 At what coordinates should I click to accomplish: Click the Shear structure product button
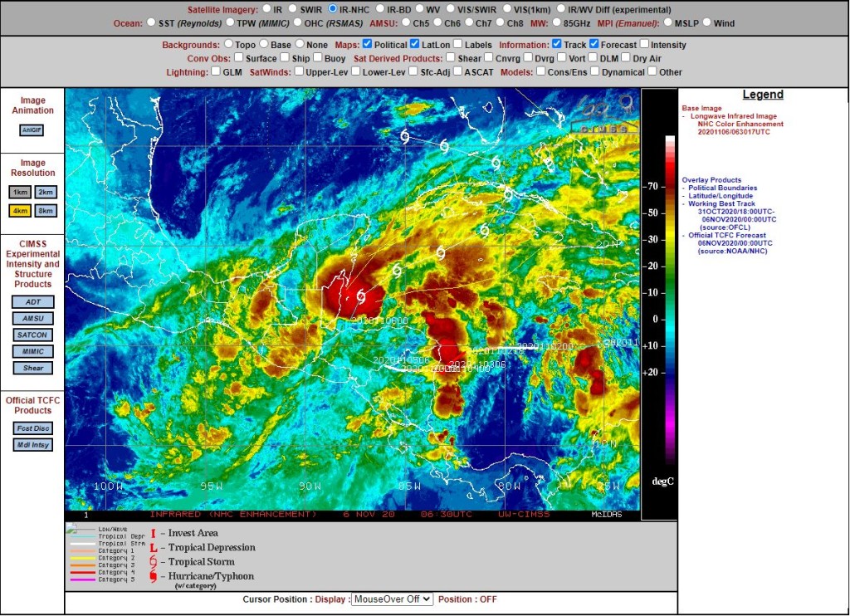coord(33,369)
